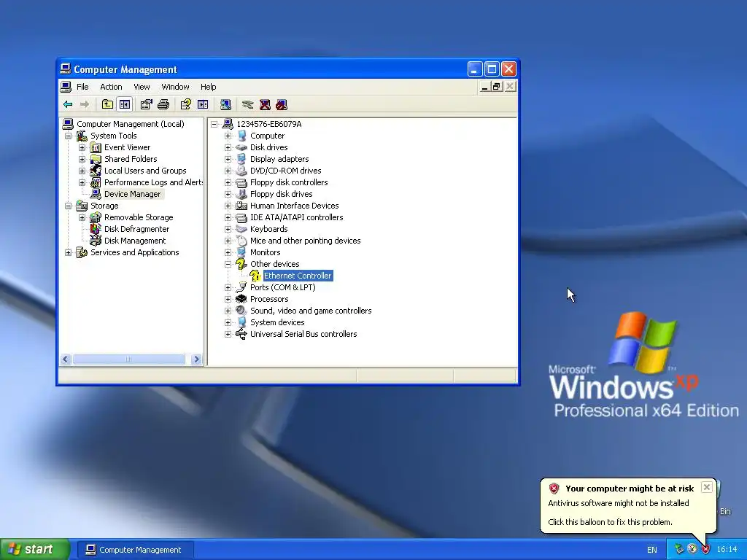Screen dimensions: 747x560
Task: Expand the Processors category
Action: point(228,299)
